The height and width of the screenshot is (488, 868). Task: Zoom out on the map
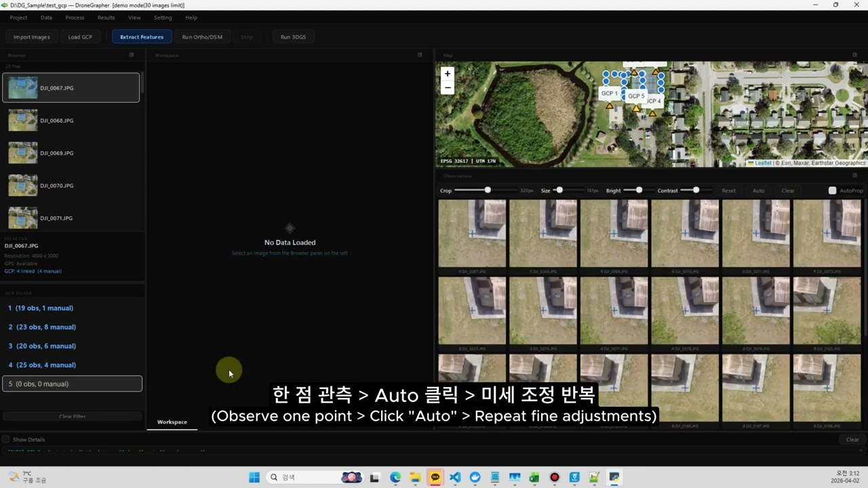pos(447,87)
